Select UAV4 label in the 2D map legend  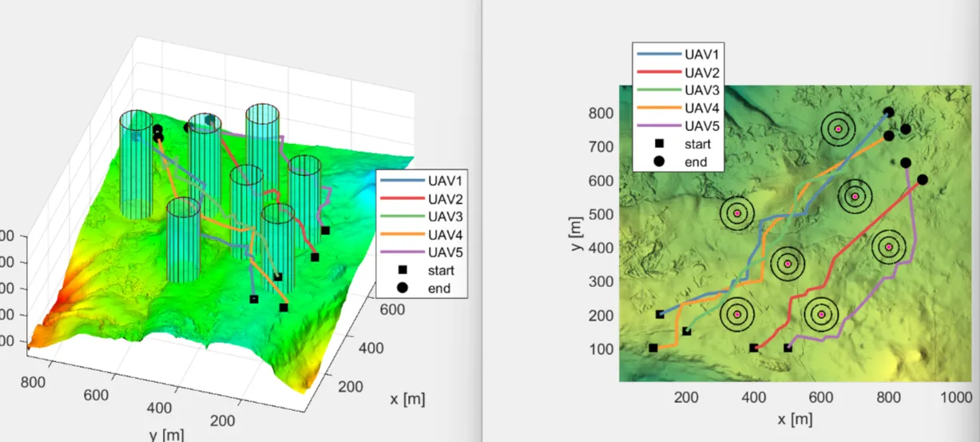(701, 108)
